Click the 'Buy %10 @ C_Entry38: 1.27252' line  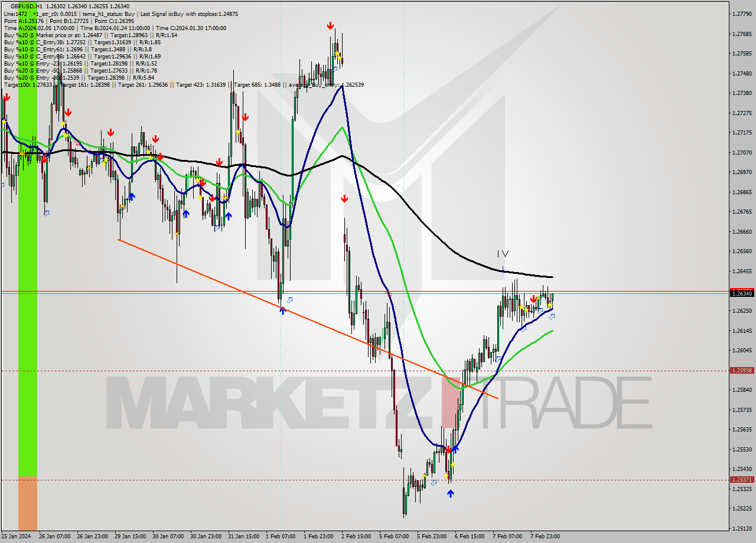[x=82, y=42]
